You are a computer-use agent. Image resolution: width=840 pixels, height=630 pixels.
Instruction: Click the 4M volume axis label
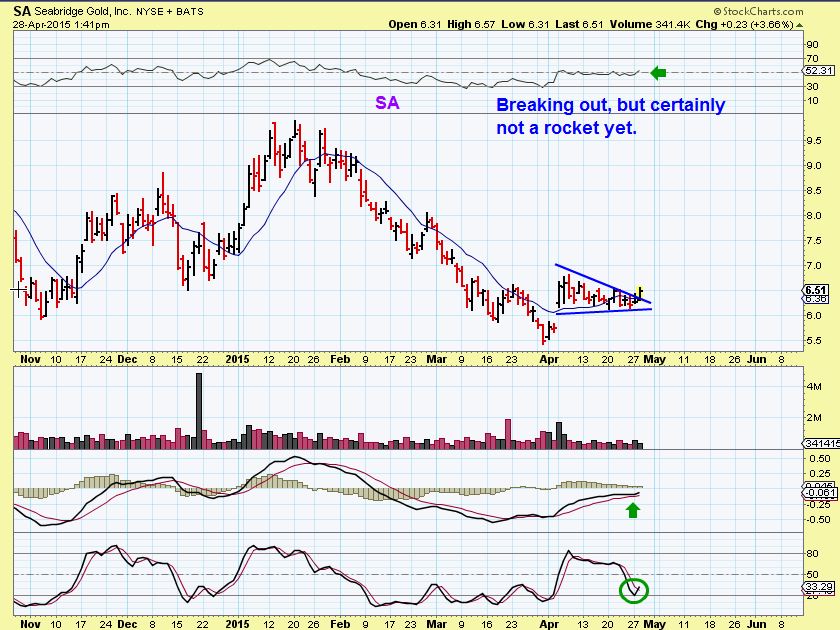814,387
